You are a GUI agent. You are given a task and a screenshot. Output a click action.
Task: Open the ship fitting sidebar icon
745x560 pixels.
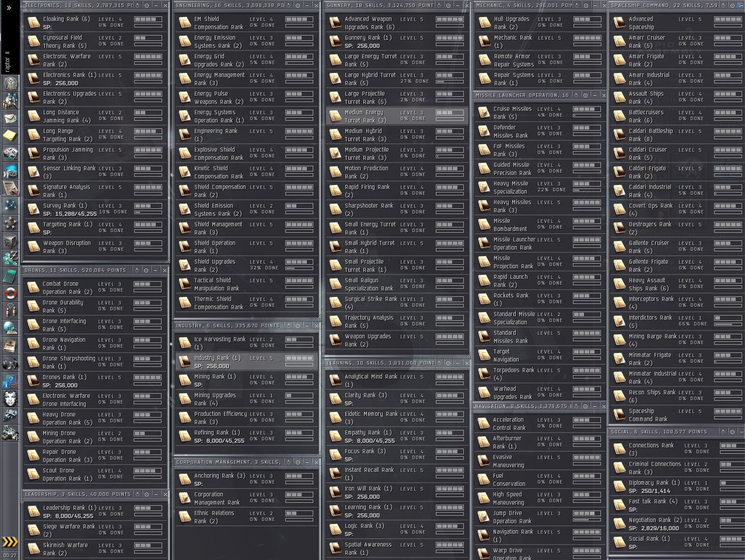point(10,153)
